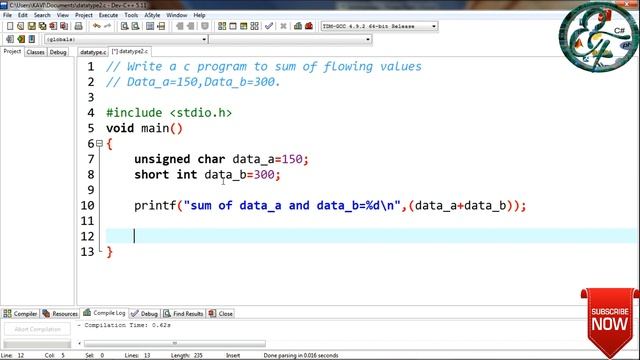Click the Insert snippet icon in second toolbar row
Image resolution: width=640 pixels, height=360 pixels.
(10, 39)
